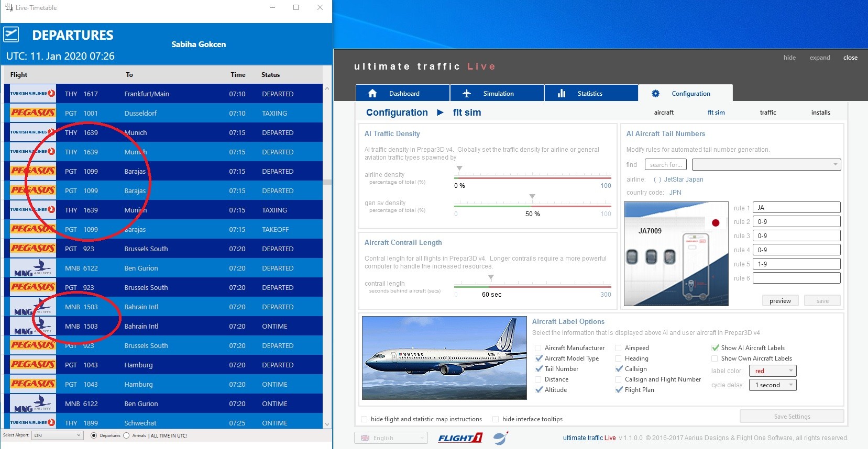The image size is (868, 449).
Task: Toggle the Flight Plan label checkbox
Action: (x=619, y=390)
